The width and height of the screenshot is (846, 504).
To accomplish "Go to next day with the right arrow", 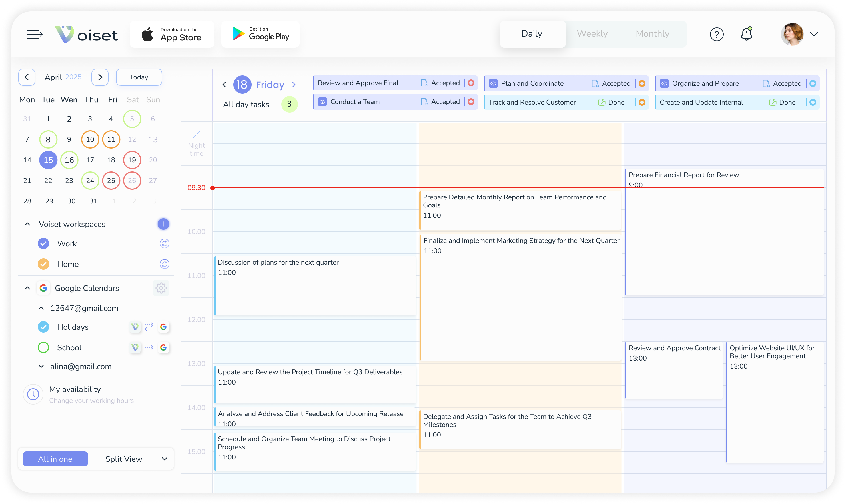I will (294, 84).
